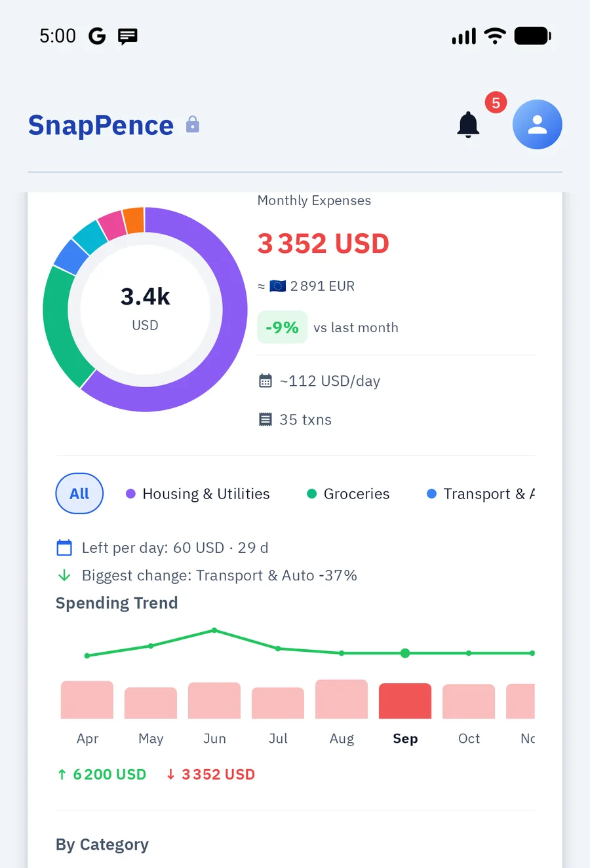Tap the red down arrow by 3 352 USD
The image size is (590, 868).
(170, 774)
